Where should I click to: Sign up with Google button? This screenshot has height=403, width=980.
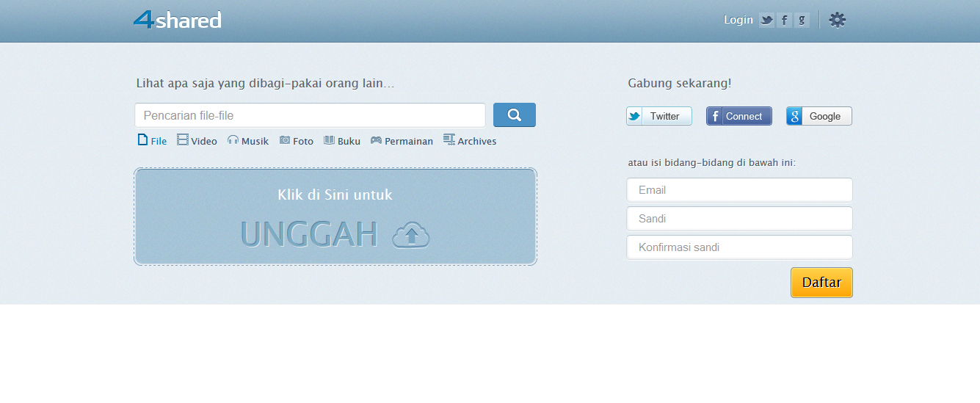(819, 116)
